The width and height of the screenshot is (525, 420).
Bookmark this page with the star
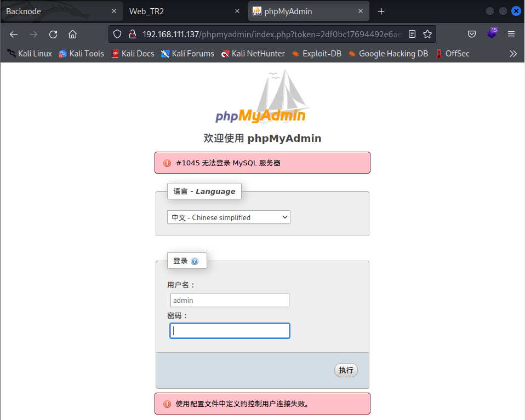pyautogui.click(x=427, y=34)
